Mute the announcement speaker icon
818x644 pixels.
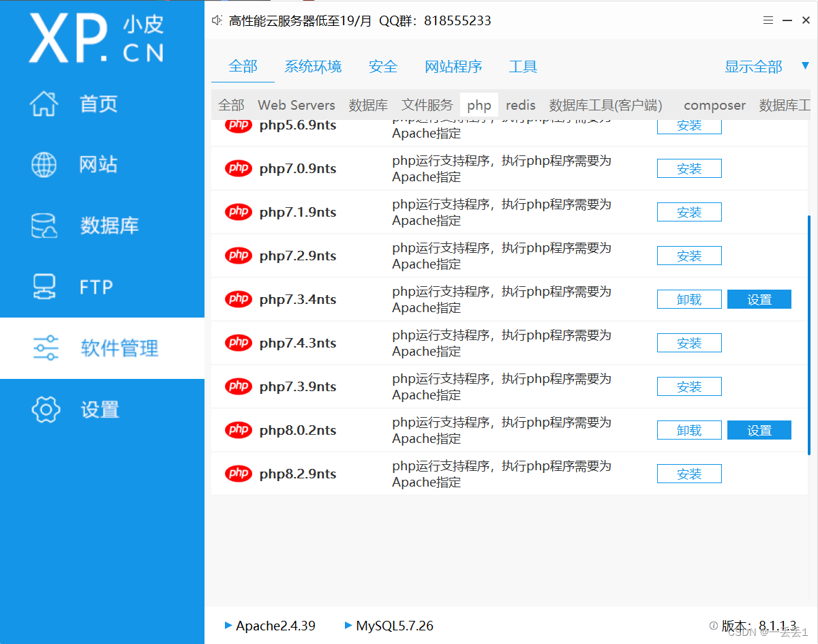pos(216,20)
